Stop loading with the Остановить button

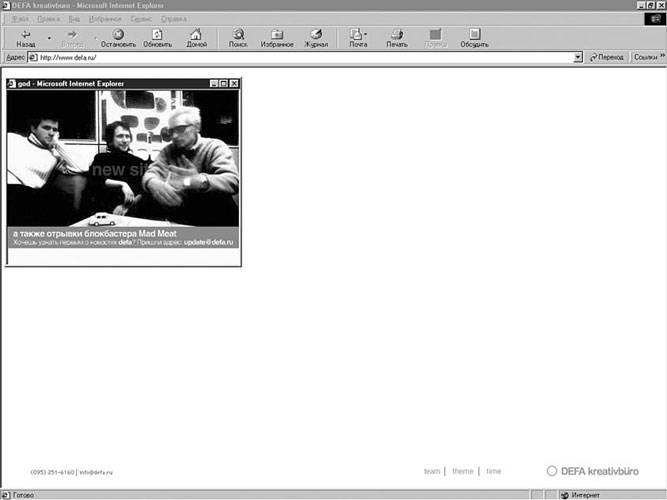click(118, 38)
